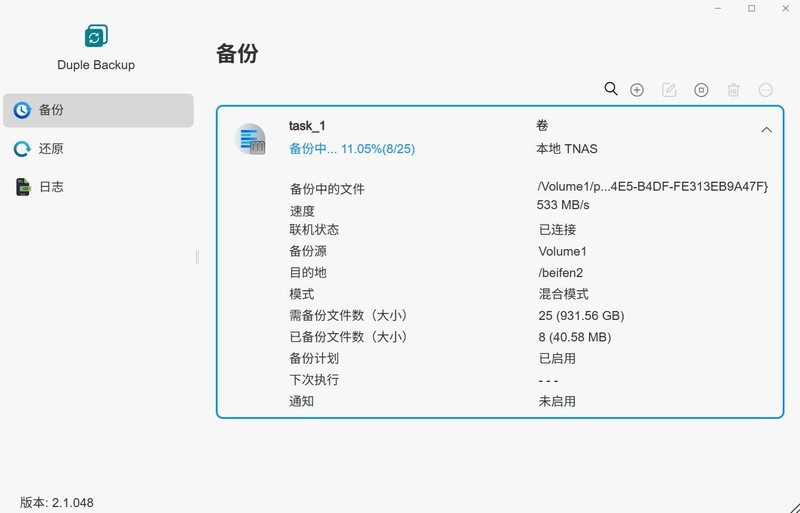The width and height of the screenshot is (800, 513).
Task: Click the Duple Backup app name
Action: click(x=96, y=65)
